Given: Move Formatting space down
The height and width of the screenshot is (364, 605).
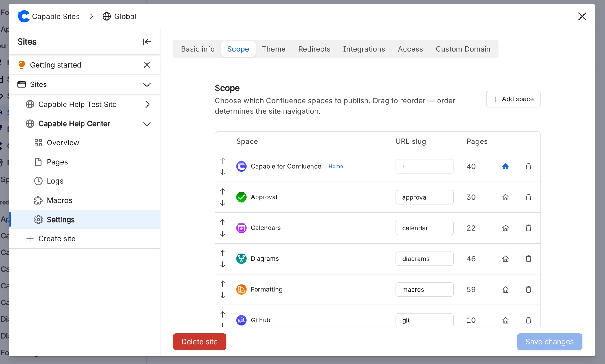Looking at the screenshot, I should (223, 295).
